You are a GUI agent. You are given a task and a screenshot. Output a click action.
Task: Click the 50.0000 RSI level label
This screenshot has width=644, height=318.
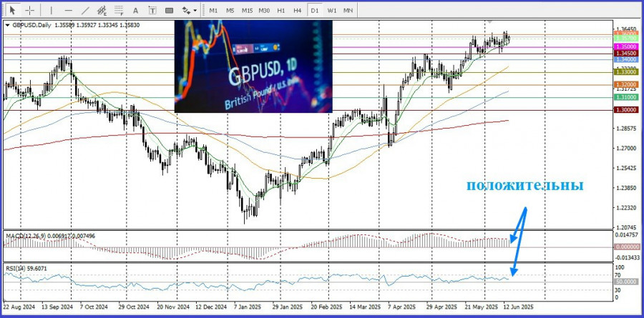(626, 282)
